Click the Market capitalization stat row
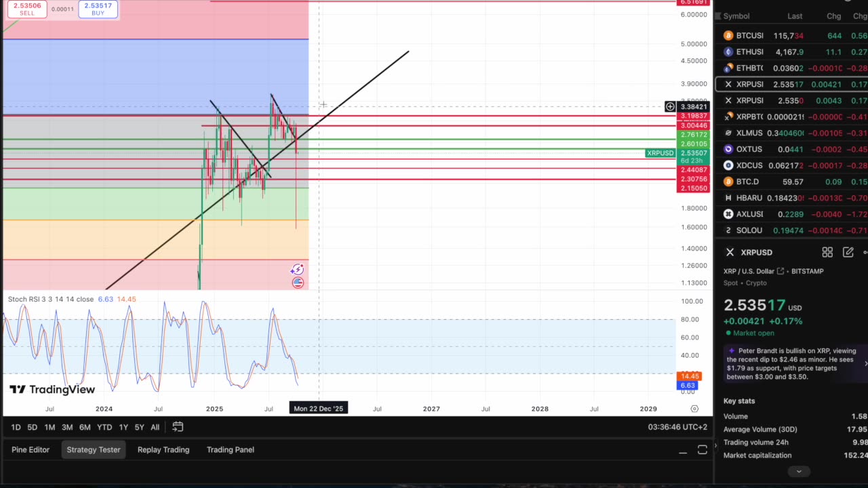This screenshot has height=488, width=868. [x=795, y=455]
